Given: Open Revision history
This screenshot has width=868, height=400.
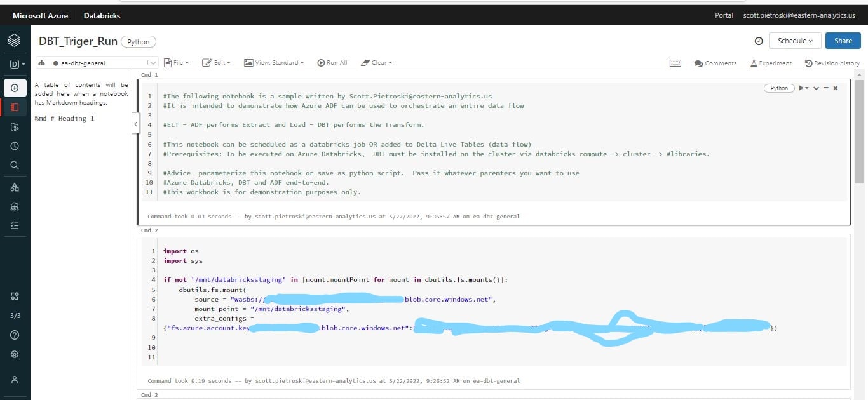Looking at the screenshot, I should 832,63.
